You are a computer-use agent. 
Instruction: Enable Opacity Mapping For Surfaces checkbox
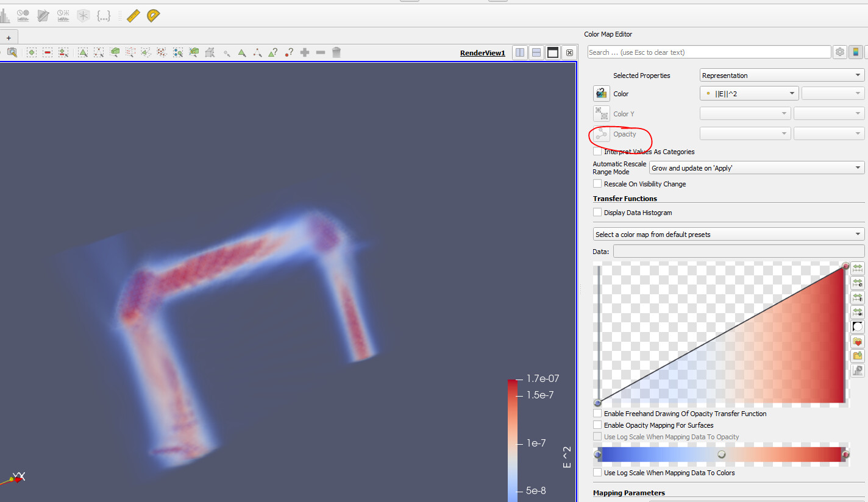coord(597,425)
